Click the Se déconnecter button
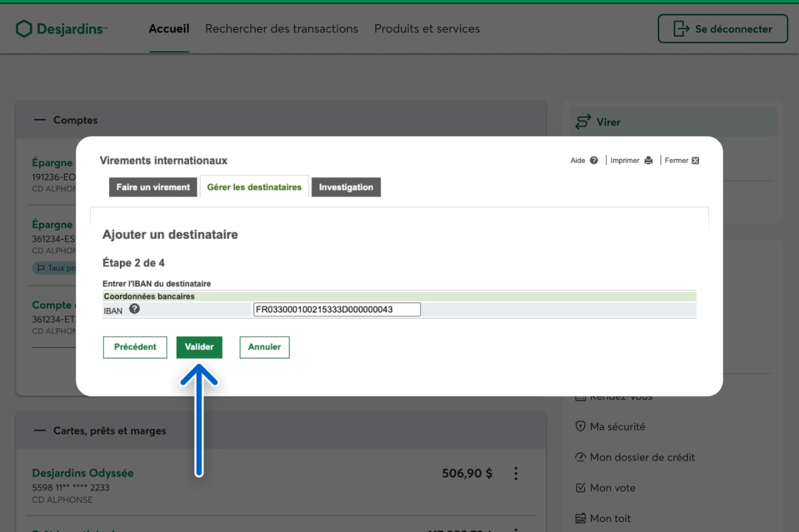Image resolution: width=799 pixels, height=532 pixels. (723, 29)
